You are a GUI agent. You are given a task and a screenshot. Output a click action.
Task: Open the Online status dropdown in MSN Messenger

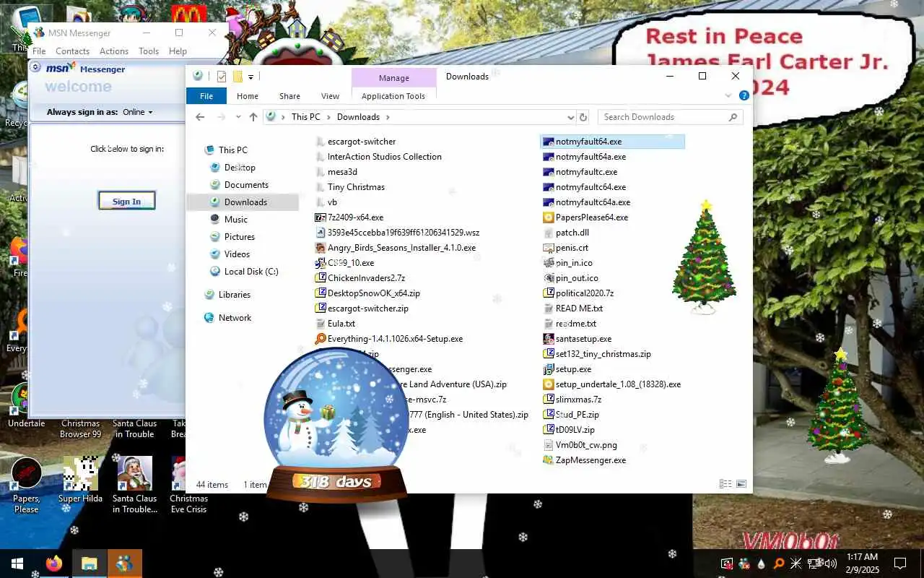[x=138, y=112]
